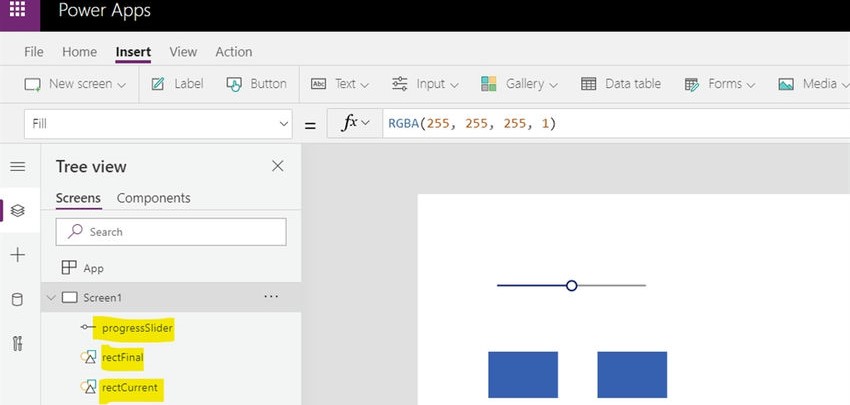Click the slider handle on the canvas
This screenshot has width=850, height=405.
click(571, 286)
